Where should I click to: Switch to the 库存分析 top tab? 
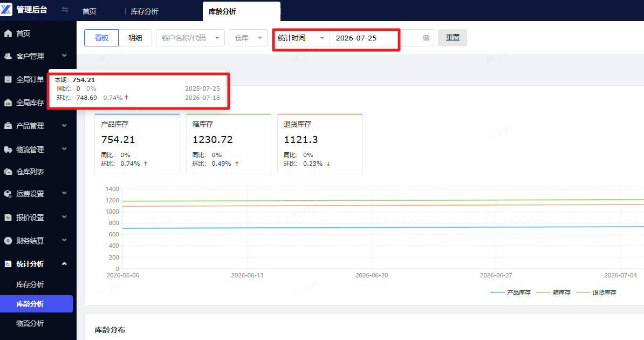[144, 11]
